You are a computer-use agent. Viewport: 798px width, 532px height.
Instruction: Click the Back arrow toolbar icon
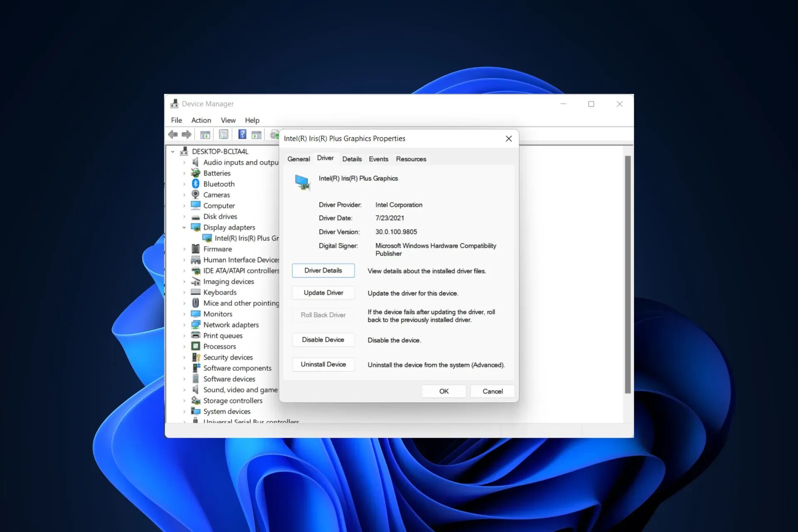(173, 134)
